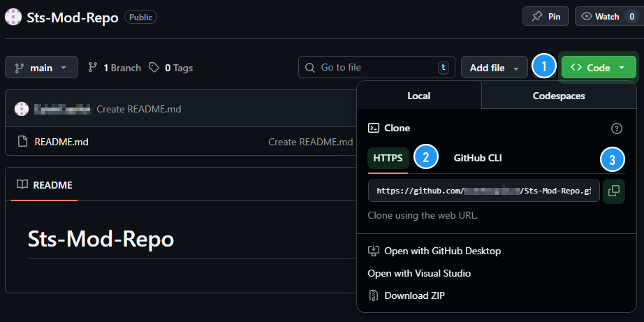Open the clone help question mark icon
This screenshot has width=644, height=322.
617,129
